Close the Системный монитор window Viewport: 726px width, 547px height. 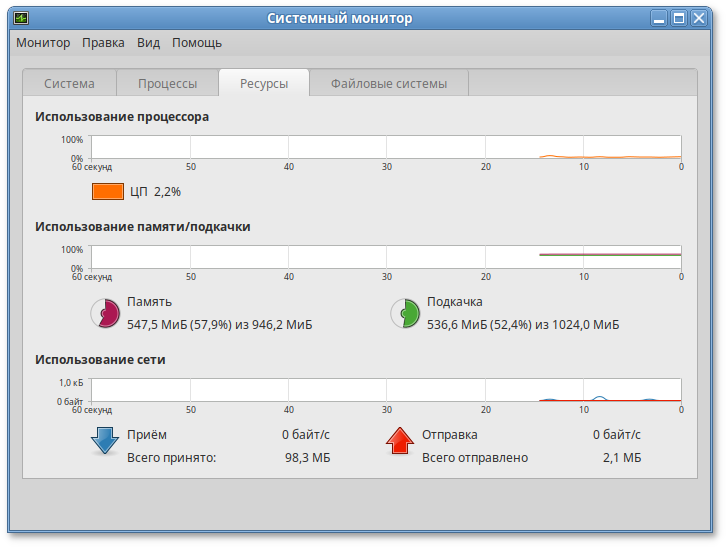[x=699, y=18]
